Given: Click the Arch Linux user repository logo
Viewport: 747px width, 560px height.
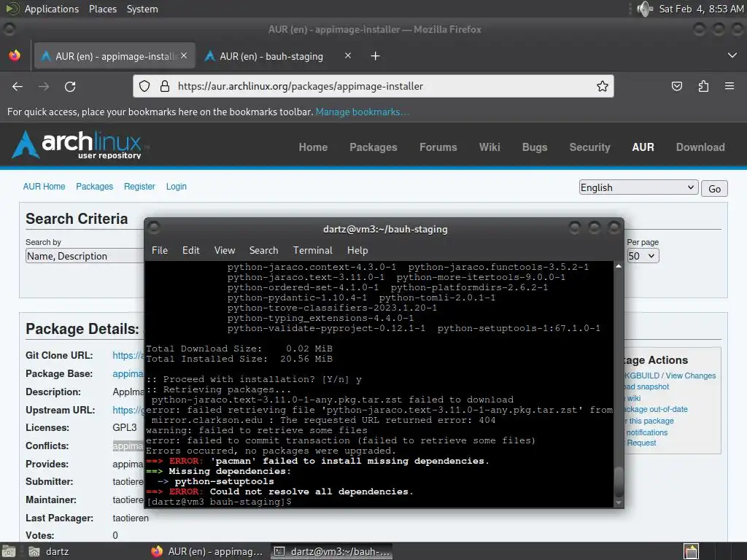Looking at the screenshot, I should pos(81,144).
